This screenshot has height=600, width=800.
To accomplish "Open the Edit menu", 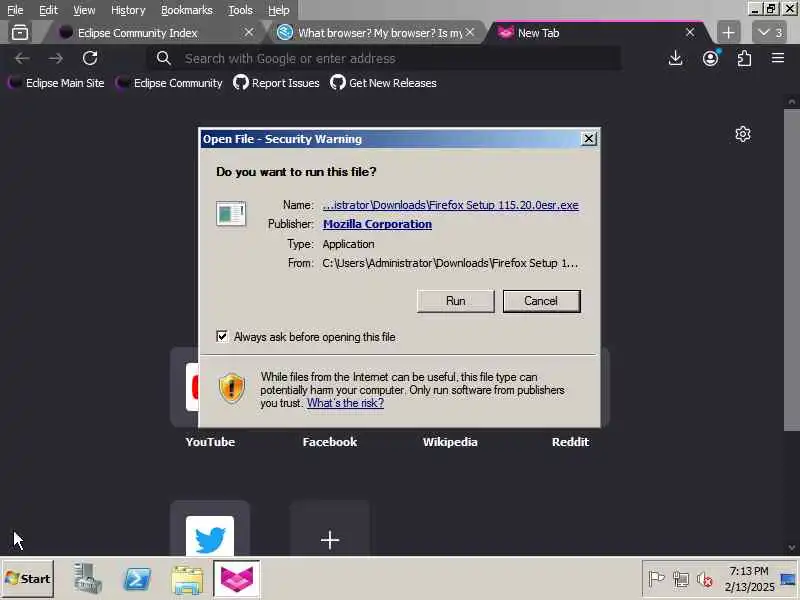I will pyautogui.click(x=48, y=10).
